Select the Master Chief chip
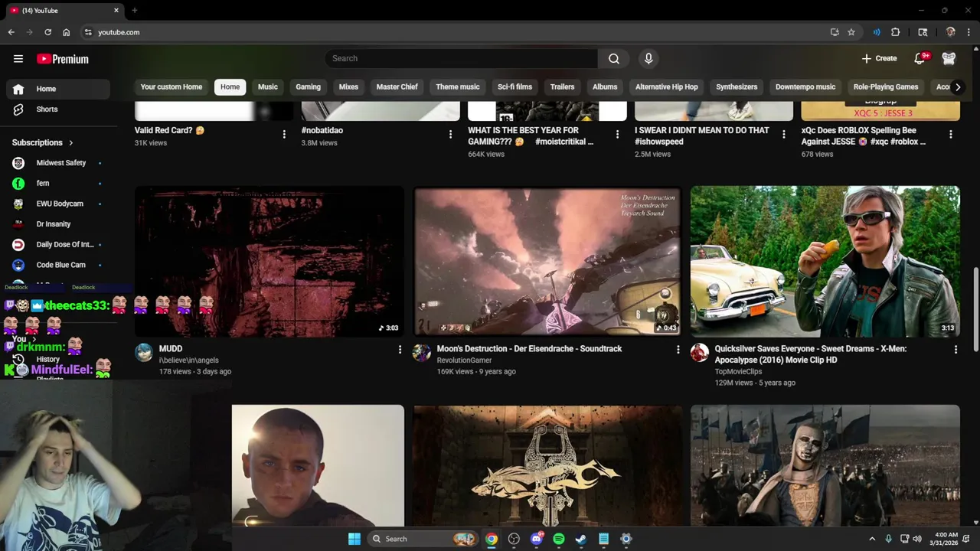The width and height of the screenshot is (980, 551). tap(397, 87)
